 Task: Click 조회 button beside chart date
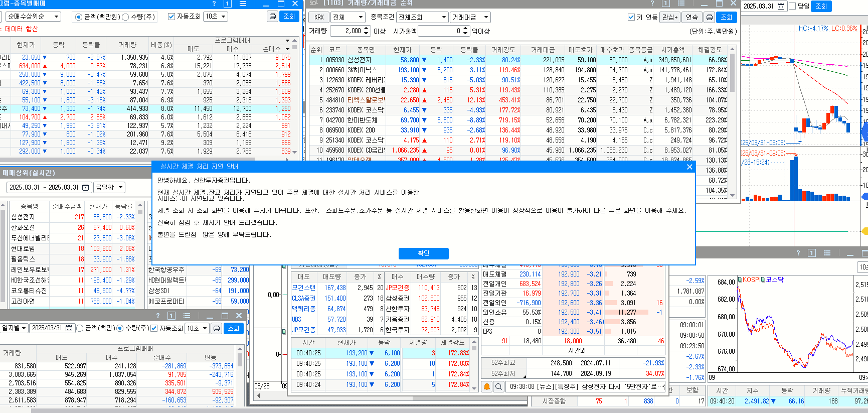821,7
